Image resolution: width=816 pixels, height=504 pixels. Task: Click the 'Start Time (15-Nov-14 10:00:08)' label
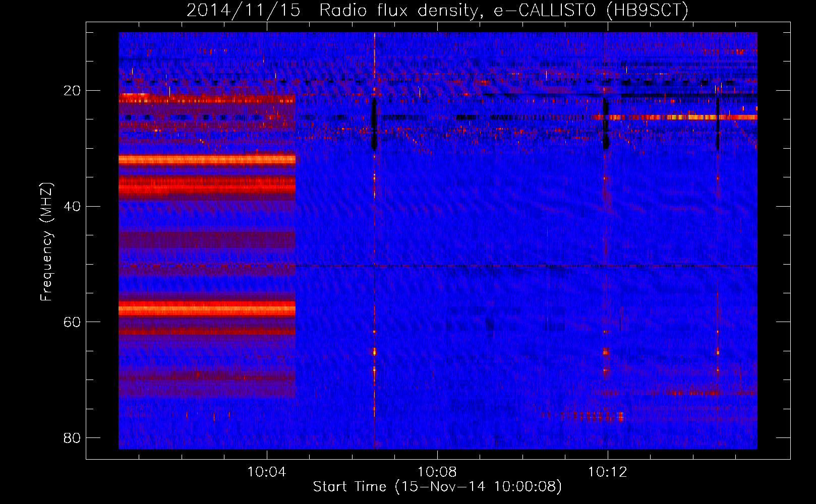[437, 487]
